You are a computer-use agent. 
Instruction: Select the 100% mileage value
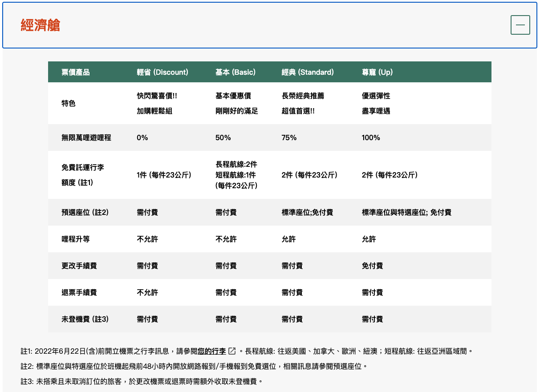pyautogui.click(x=371, y=137)
